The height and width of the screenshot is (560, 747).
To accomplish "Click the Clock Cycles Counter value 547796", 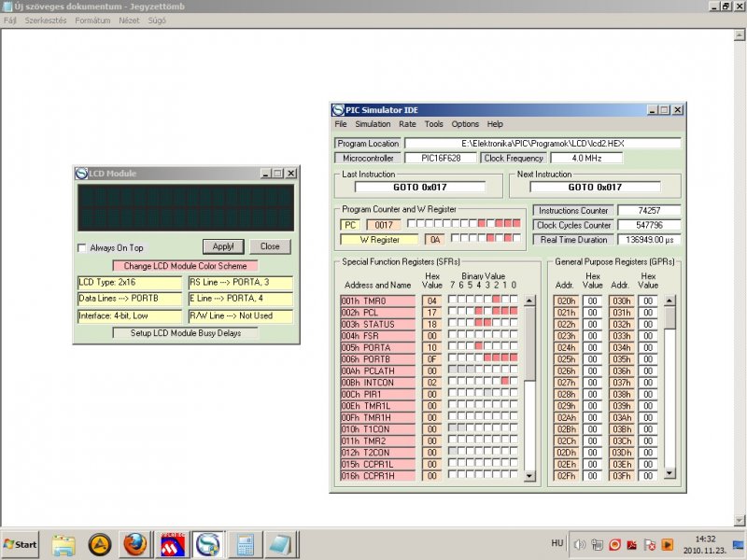I will point(649,225).
